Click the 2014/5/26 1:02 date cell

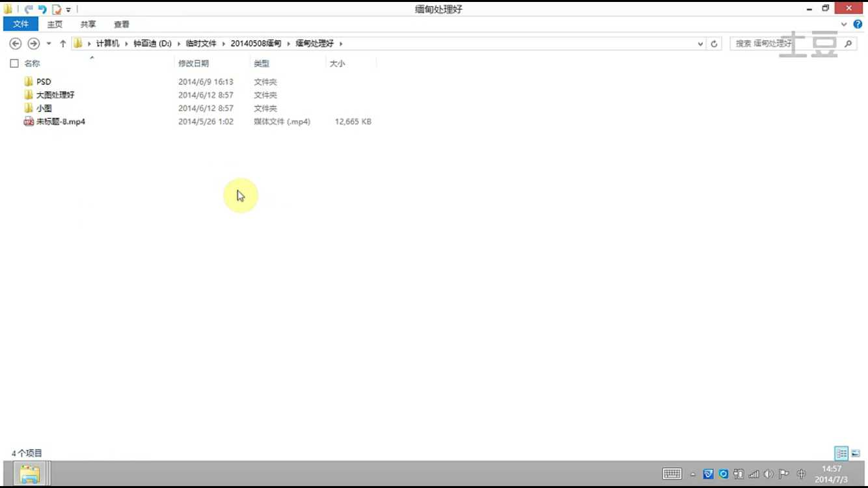[206, 122]
